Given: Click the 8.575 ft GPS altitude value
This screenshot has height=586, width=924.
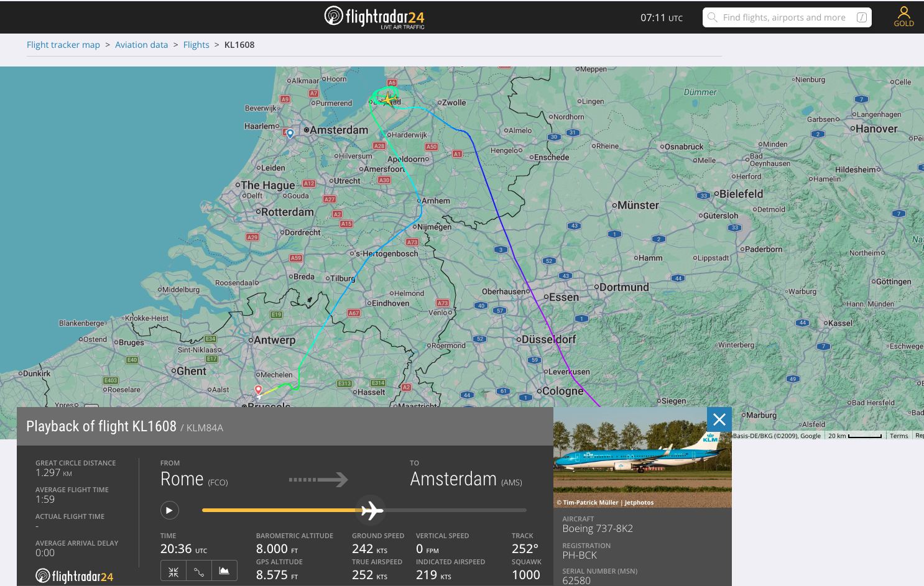Looking at the screenshot, I should click(x=277, y=575).
